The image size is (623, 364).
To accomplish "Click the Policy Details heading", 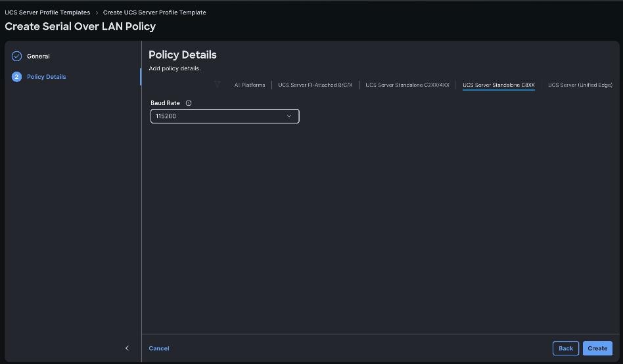I will coord(183,55).
